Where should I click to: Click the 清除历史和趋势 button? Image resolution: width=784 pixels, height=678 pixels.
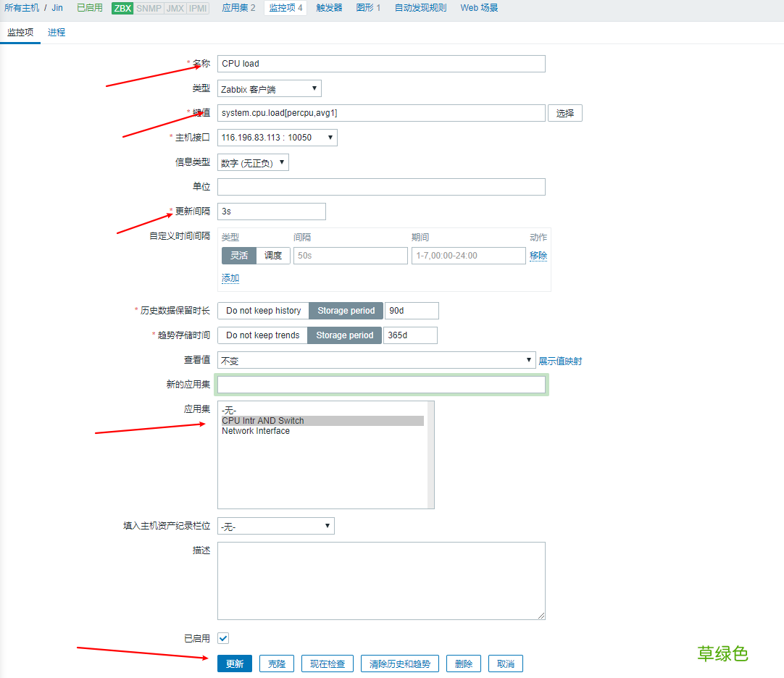(399, 663)
